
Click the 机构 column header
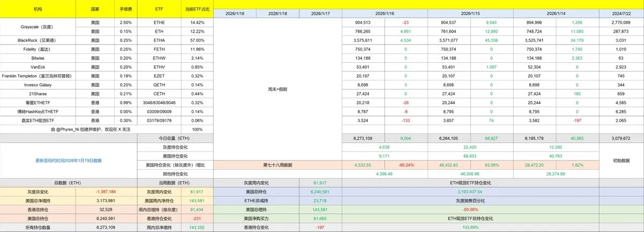[x=37, y=10]
